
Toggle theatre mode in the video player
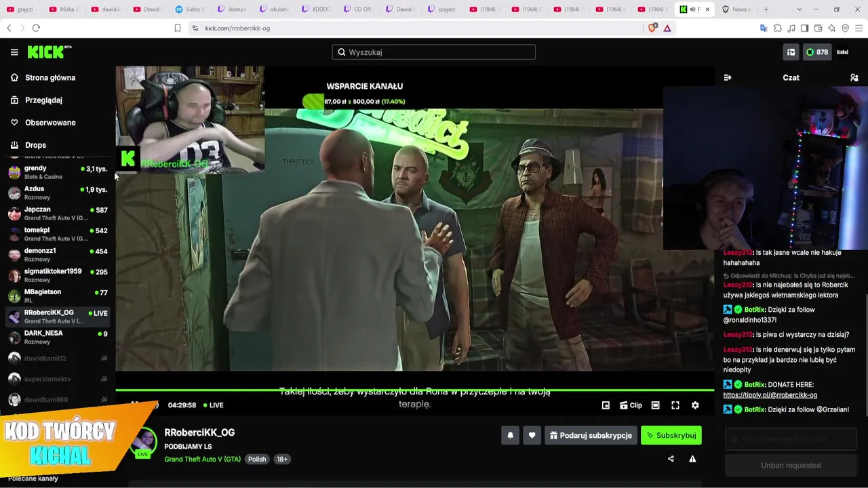point(655,405)
